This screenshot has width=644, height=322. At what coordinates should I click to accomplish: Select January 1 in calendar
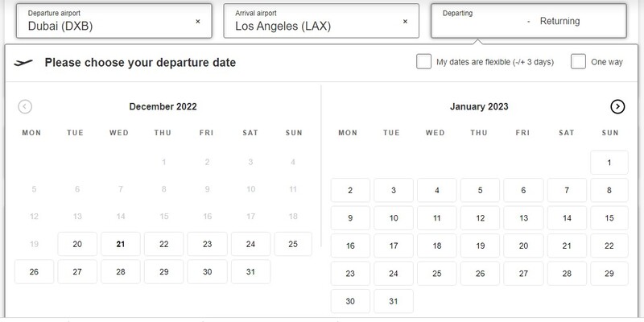coord(609,163)
